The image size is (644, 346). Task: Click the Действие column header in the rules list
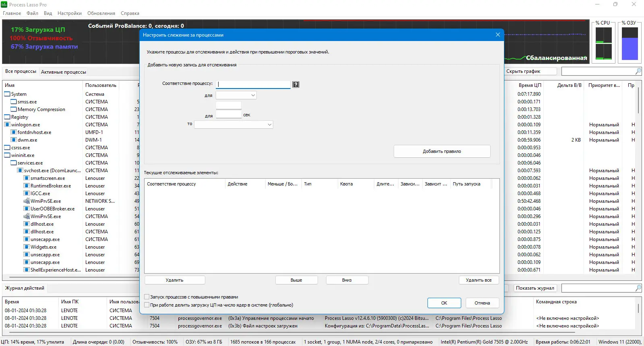245,184
